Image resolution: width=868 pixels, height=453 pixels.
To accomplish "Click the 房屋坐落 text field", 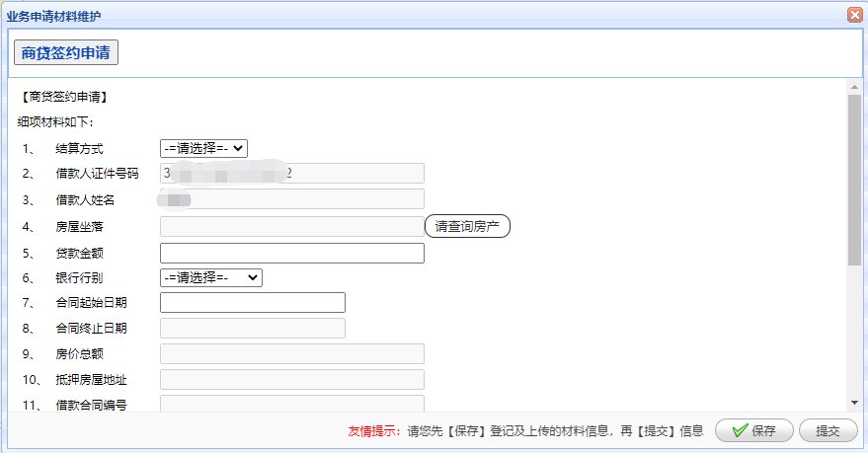I will [291, 227].
